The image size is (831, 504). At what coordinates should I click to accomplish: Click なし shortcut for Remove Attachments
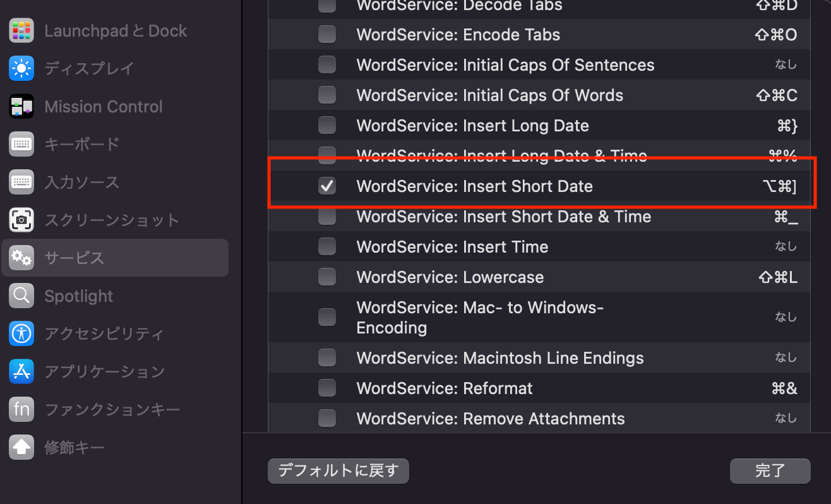[x=786, y=419]
